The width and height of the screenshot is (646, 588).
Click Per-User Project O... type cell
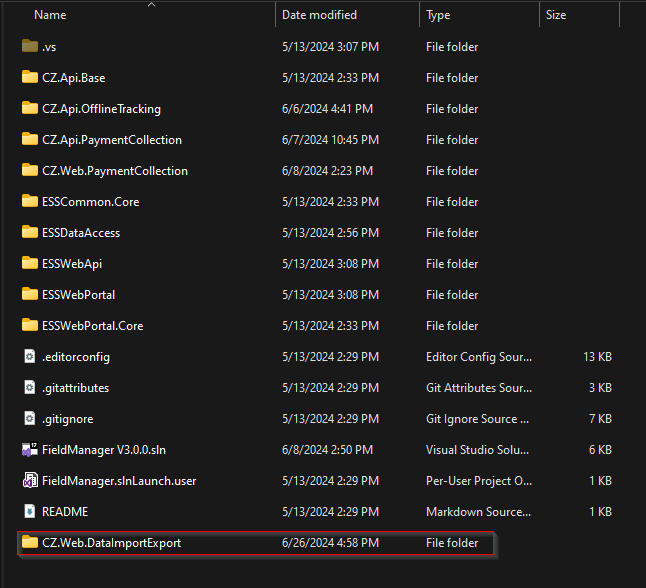[479, 480]
